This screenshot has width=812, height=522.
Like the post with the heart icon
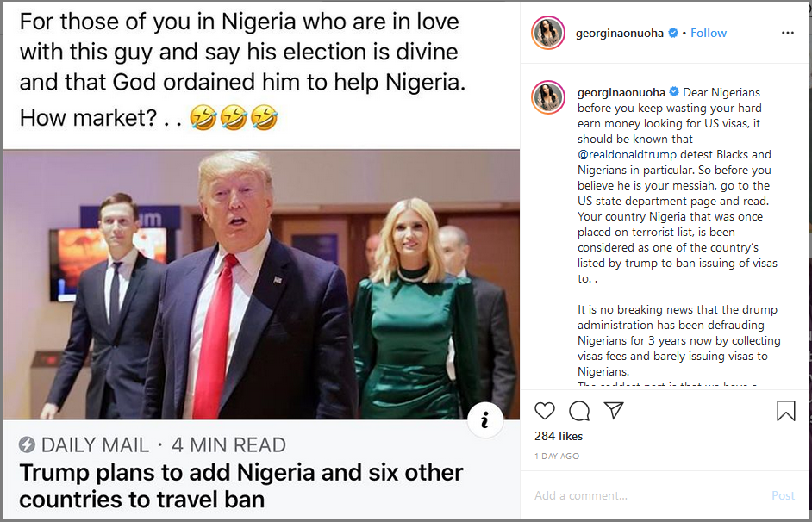pos(544,411)
